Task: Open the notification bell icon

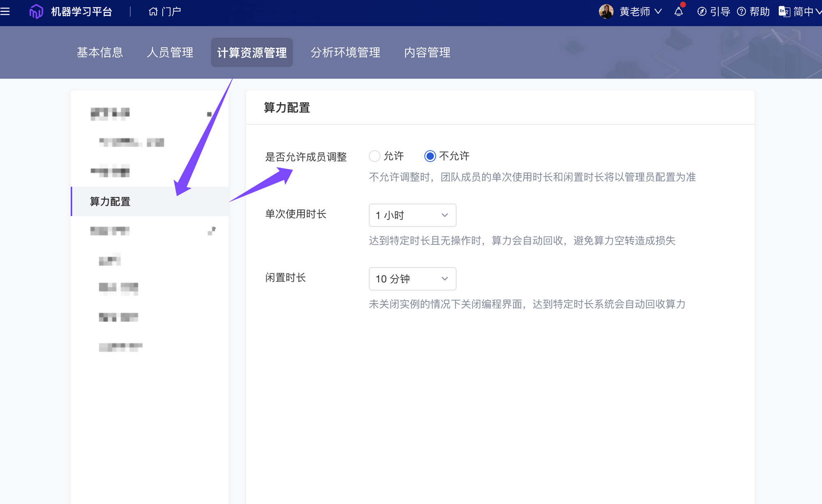Action: click(679, 12)
